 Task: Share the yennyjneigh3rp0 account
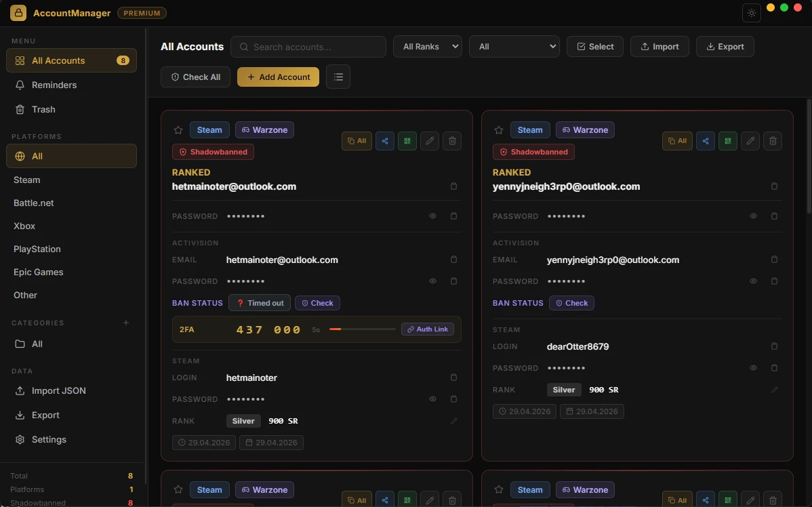pyautogui.click(x=706, y=141)
